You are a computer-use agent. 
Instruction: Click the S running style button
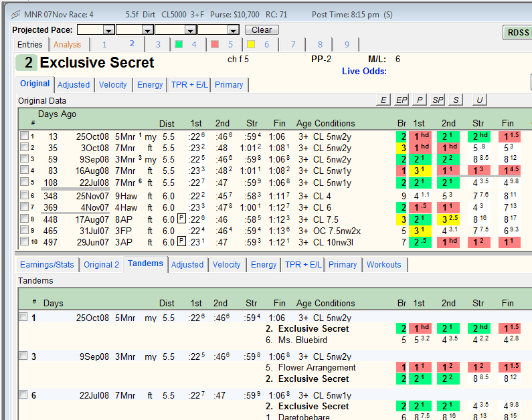pos(456,100)
